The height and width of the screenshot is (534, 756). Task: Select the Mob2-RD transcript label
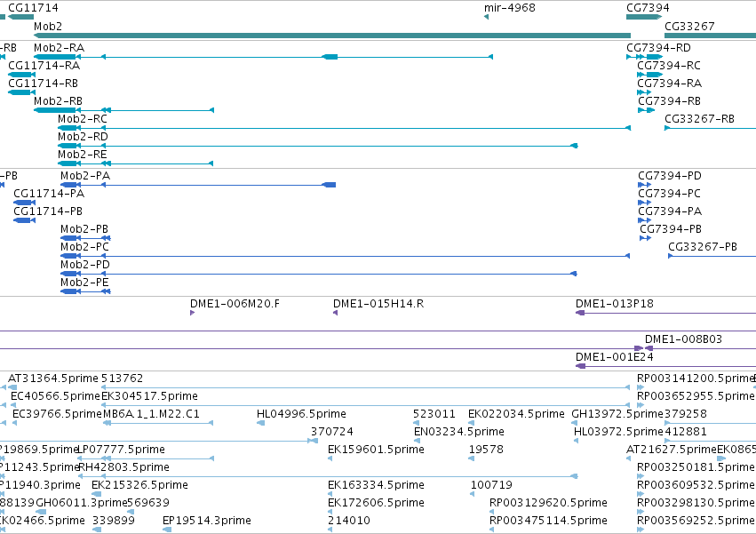tap(83, 137)
